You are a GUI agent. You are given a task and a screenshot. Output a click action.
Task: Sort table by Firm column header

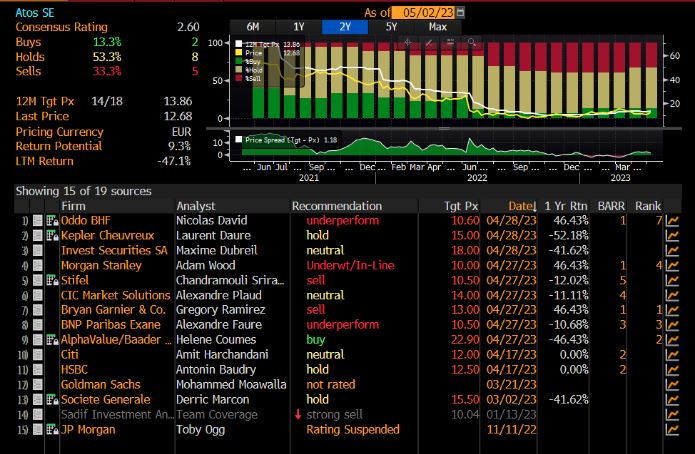click(74, 206)
